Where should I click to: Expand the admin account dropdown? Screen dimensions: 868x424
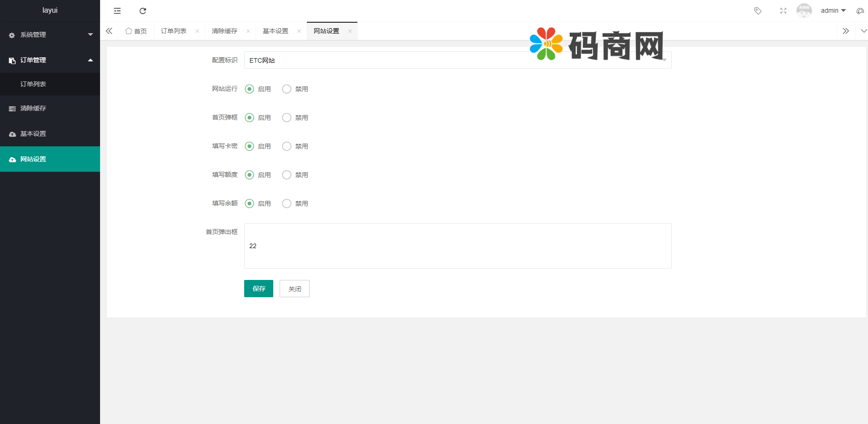833,10
